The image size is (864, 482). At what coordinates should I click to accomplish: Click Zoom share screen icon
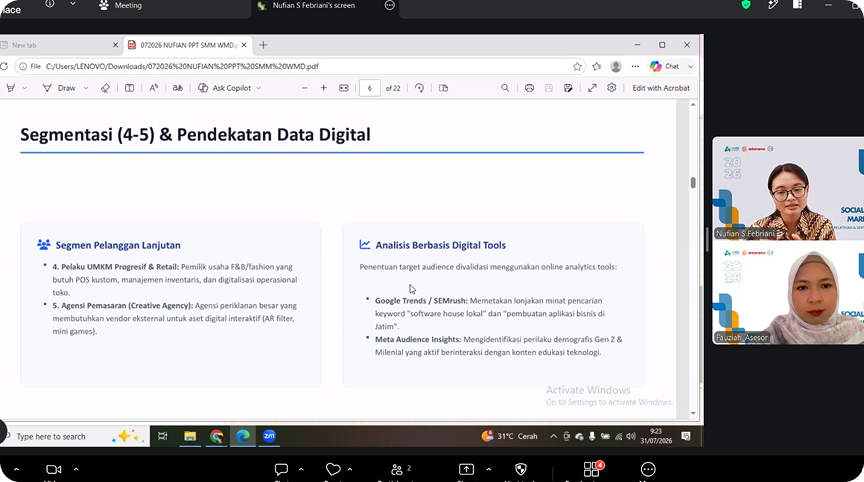pyautogui.click(x=466, y=469)
